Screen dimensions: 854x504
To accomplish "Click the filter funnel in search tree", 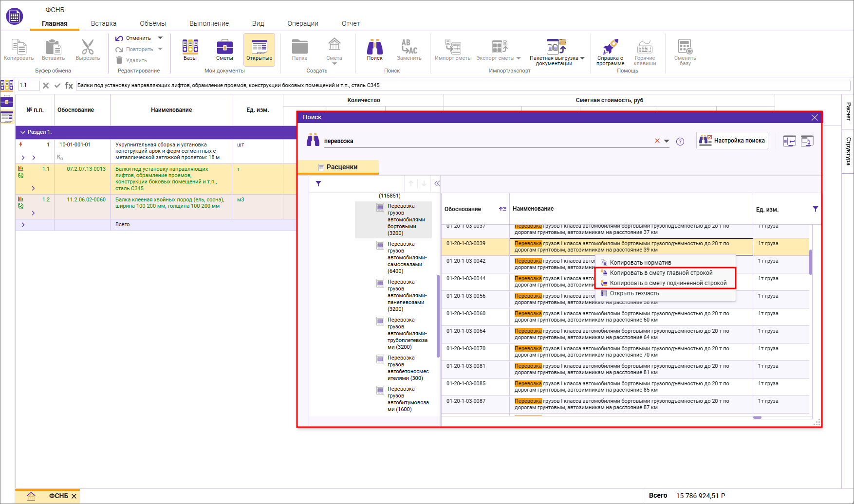I will (x=318, y=184).
